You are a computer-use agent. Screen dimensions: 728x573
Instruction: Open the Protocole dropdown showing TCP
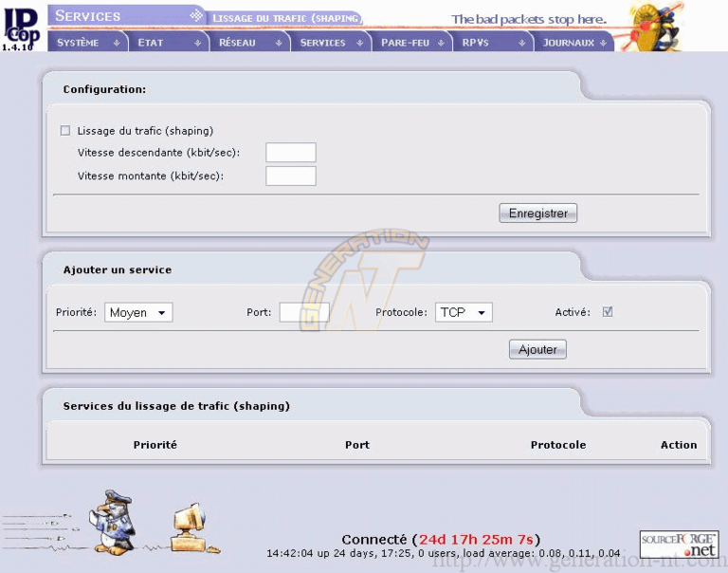coord(464,312)
